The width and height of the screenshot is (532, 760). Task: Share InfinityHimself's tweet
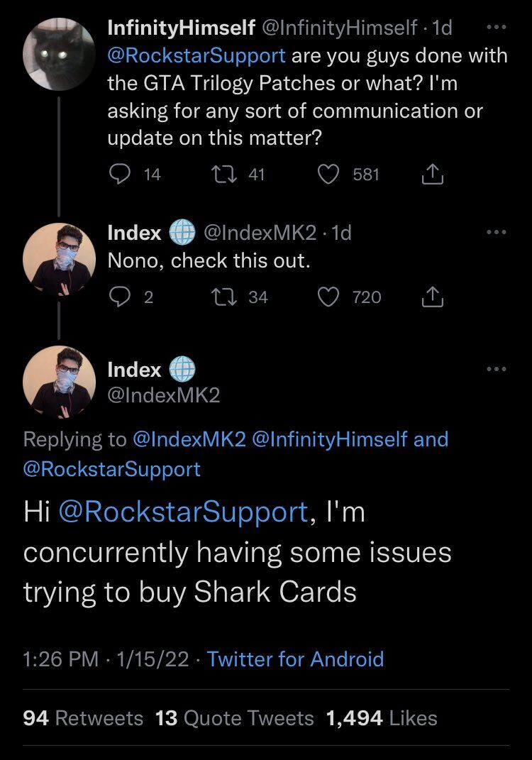click(432, 174)
